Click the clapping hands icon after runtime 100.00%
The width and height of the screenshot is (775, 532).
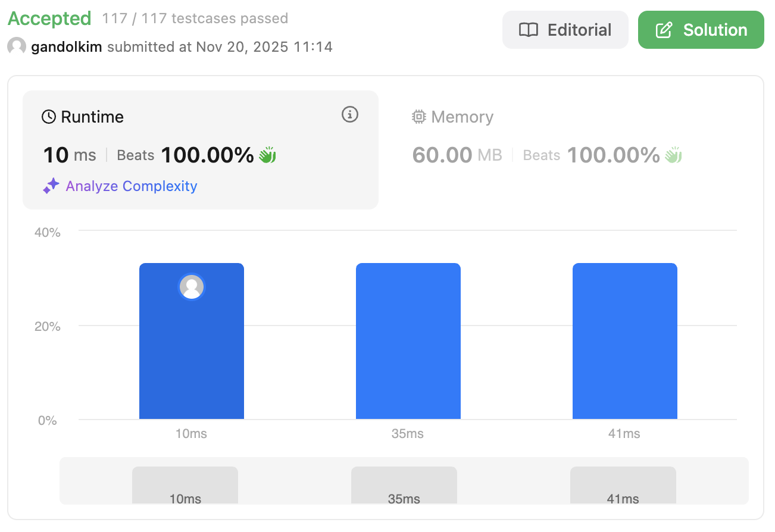point(267,155)
